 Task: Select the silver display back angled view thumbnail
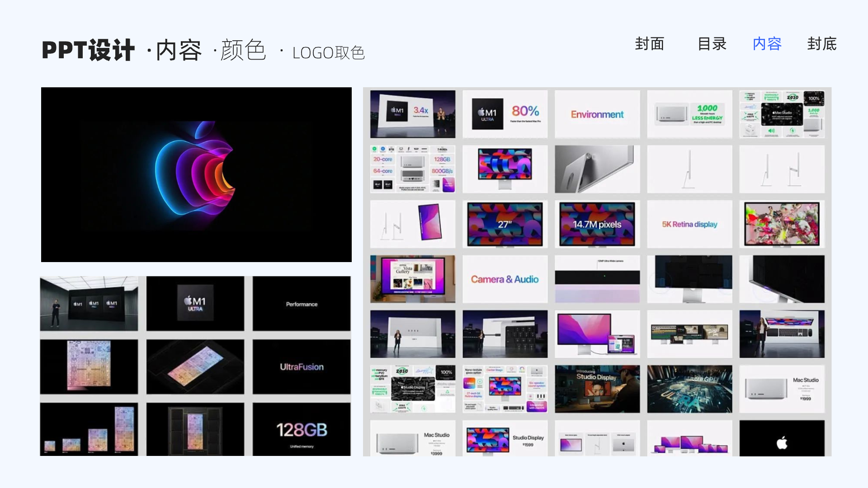point(597,169)
